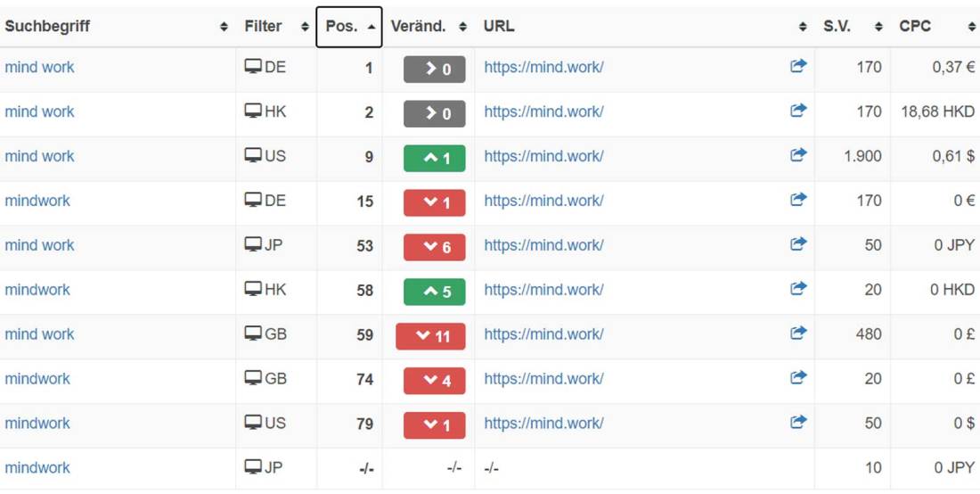Viewport: 980px width, 494px height.
Task: Open external link icon for US position 9 row
Action: point(798,155)
